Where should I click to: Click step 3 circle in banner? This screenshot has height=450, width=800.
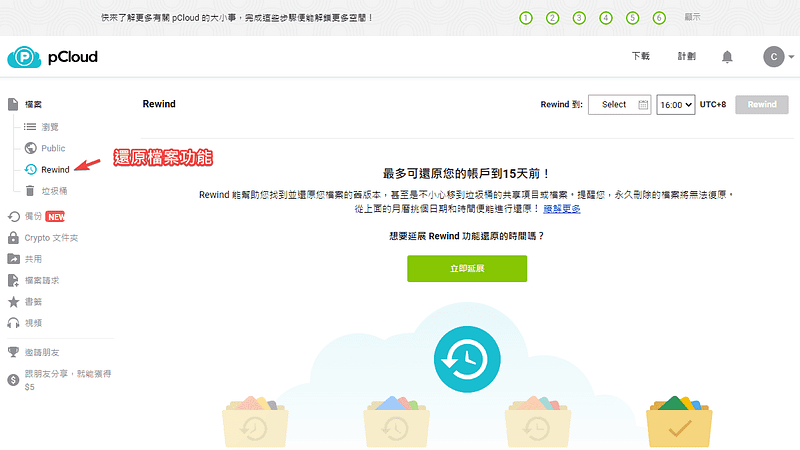click(579, 18)
